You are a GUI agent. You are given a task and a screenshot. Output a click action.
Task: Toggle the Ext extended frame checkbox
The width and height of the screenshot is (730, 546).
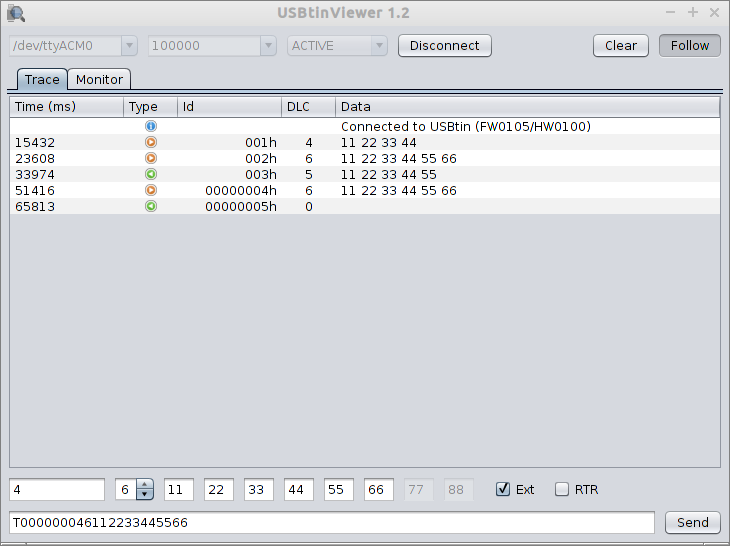tap(503, 489)
